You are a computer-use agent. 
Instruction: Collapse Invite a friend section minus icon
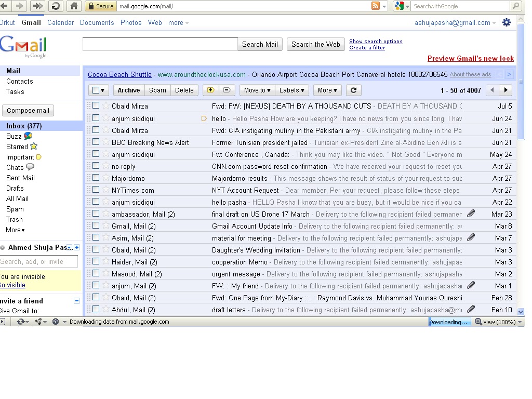tap(77, 301)
